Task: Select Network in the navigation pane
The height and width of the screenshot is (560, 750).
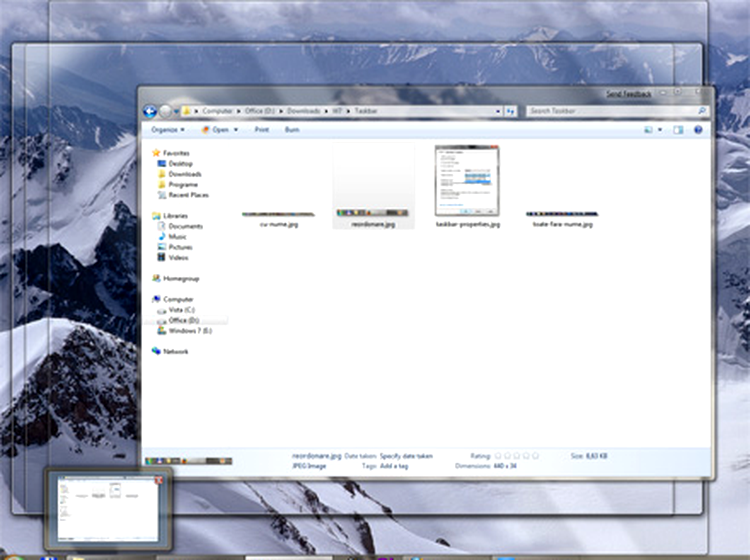Action: (176, 351)
